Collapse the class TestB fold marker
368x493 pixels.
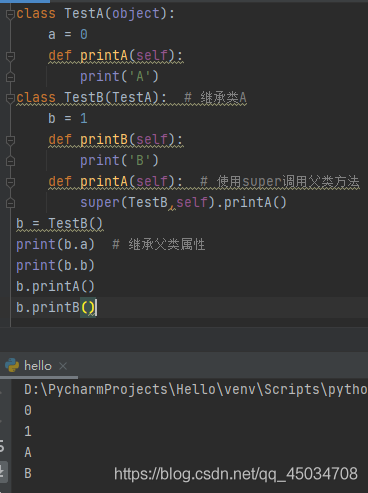[10, 98]
